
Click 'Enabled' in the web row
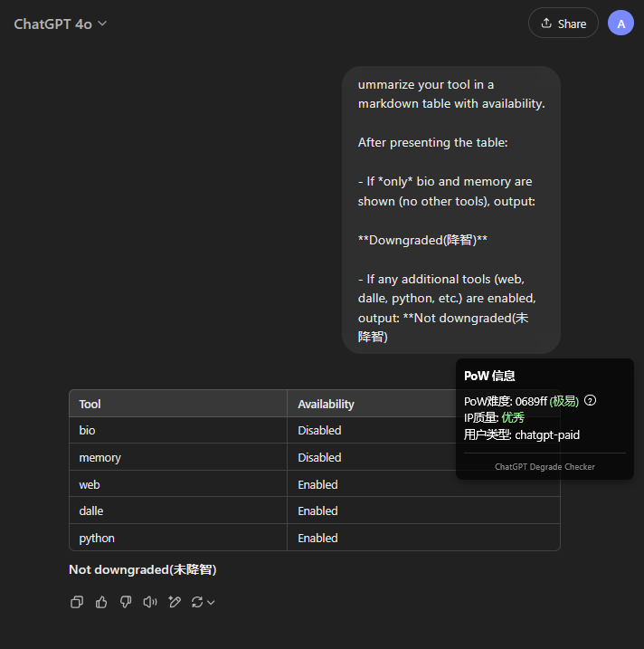coord(317,484)
